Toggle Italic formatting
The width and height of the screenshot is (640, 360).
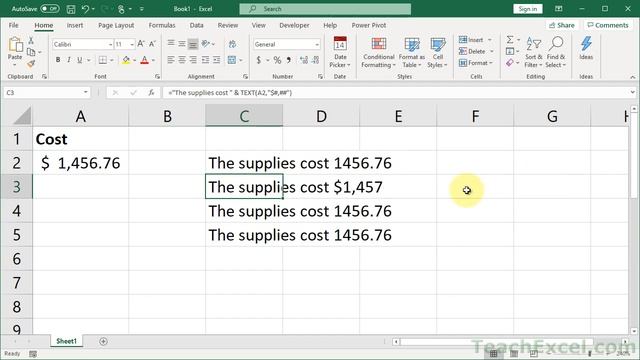69,60
